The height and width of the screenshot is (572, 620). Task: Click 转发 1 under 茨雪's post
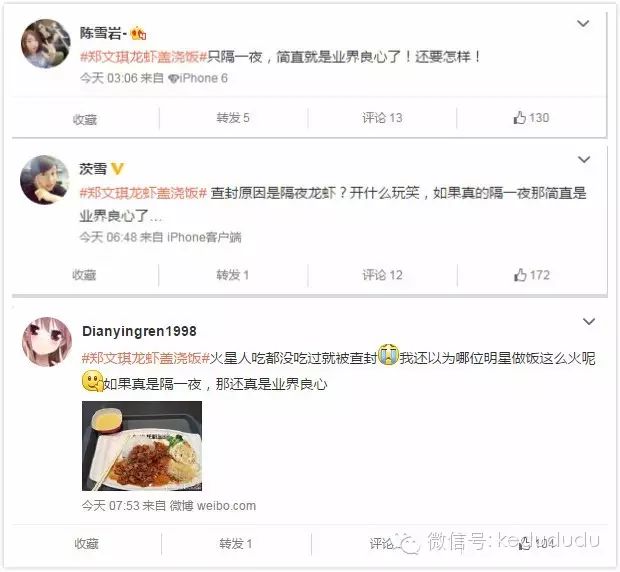(232, 275)
